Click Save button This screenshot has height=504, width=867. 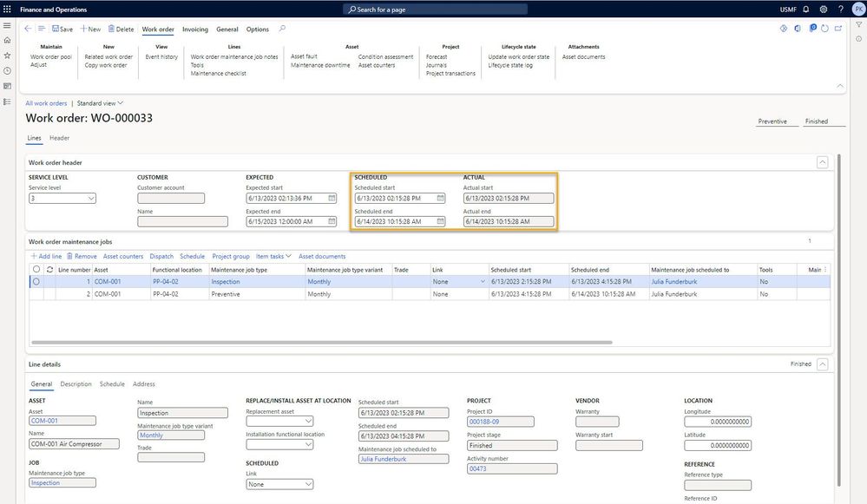tap(62, 29)
